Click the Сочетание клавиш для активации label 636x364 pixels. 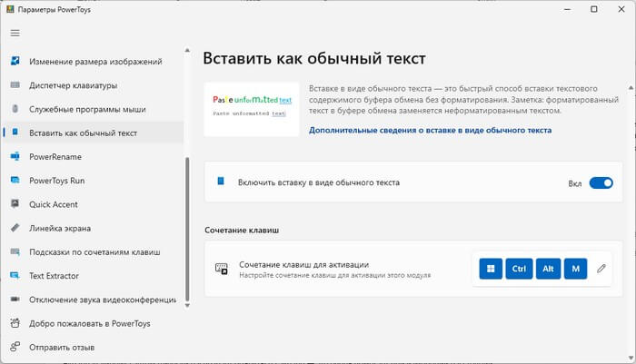pyautogui.click(x=304, y=265)
